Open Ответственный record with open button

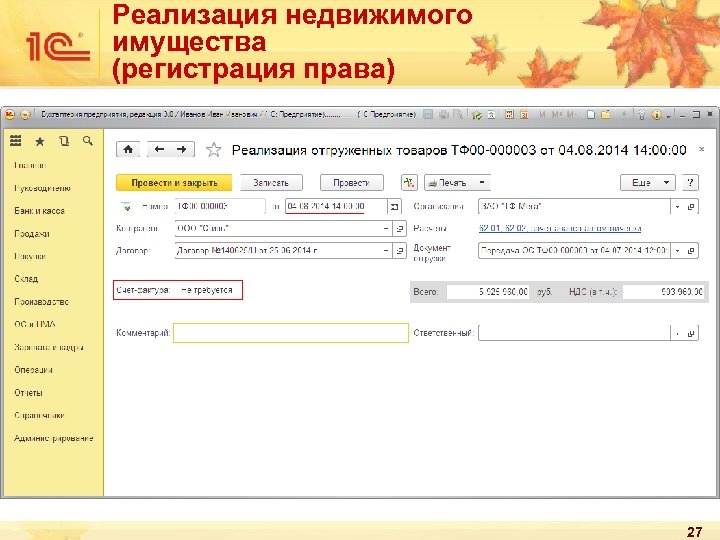click(691, 333)
